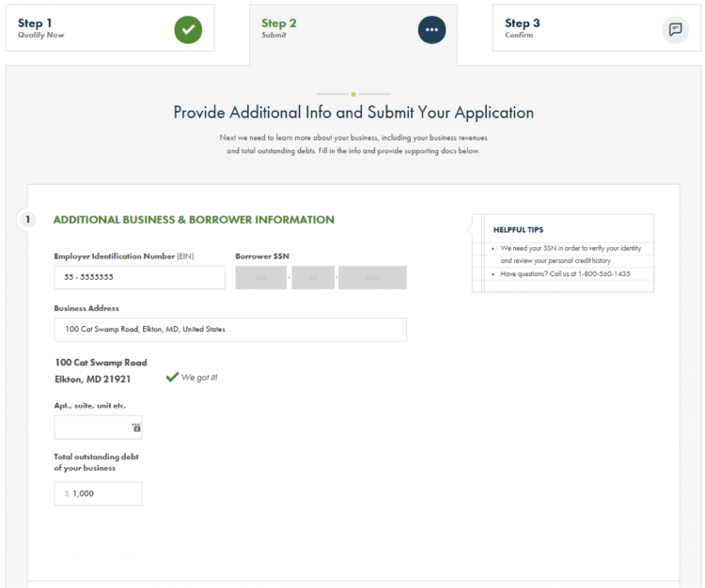705x588 pixels.
Task: Click the Helpful Tips heading
Action: (x=518, y=229)
